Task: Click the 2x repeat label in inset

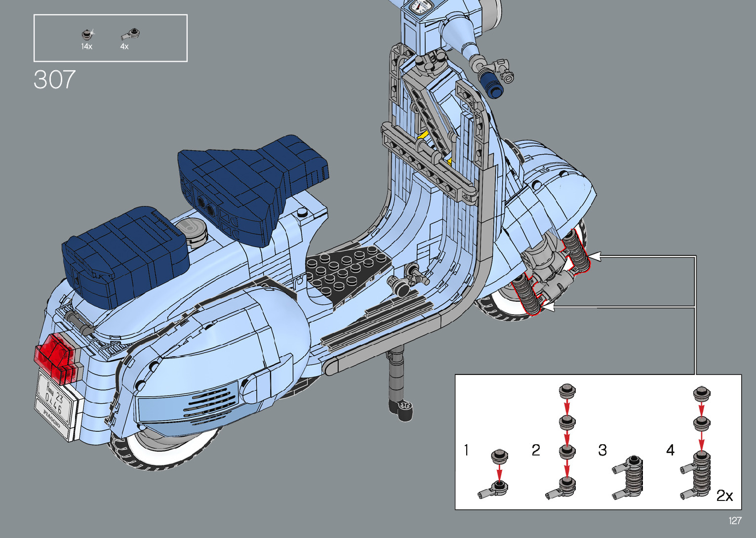Action: 724,496
